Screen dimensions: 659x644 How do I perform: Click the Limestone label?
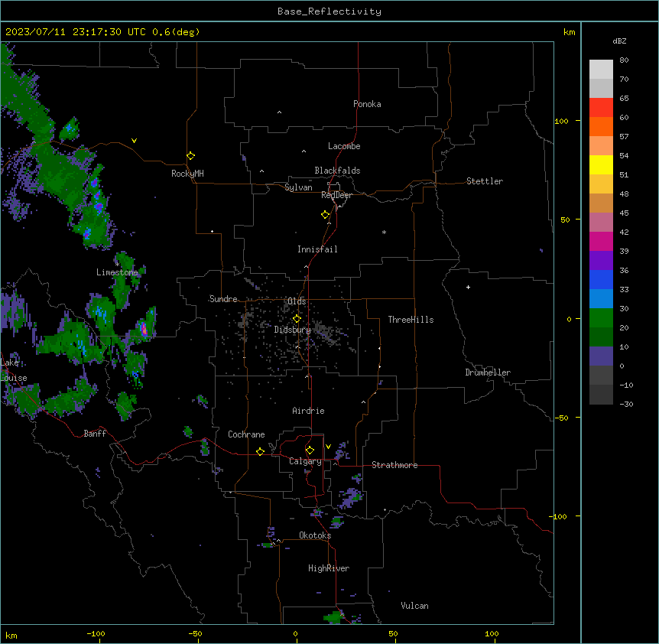tap(117, 272)
